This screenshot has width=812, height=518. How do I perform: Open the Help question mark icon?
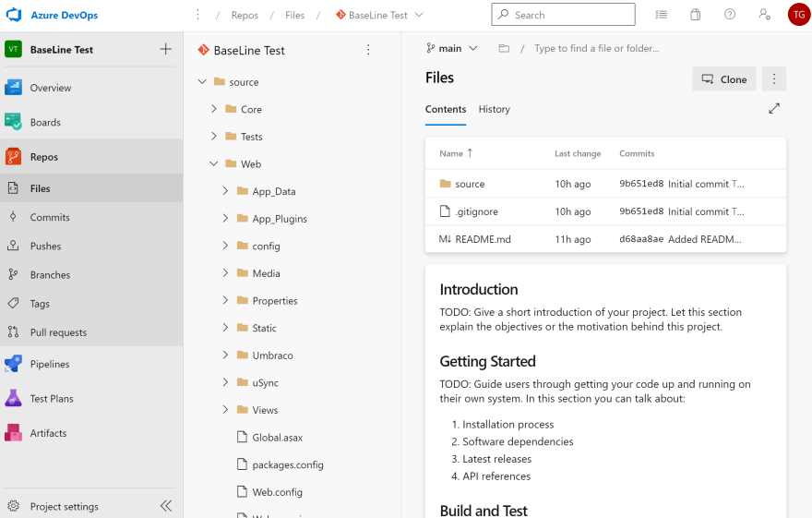730,15
